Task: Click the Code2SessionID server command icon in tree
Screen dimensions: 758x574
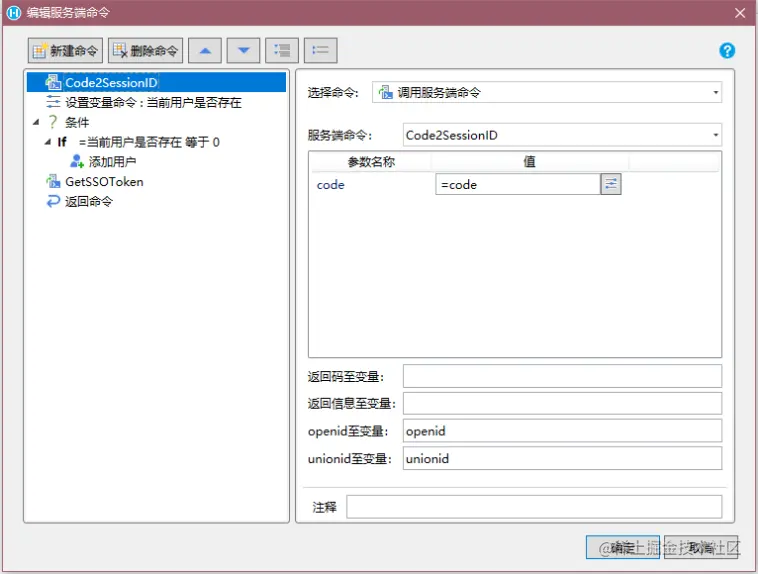Action: (x=53, y=82)
